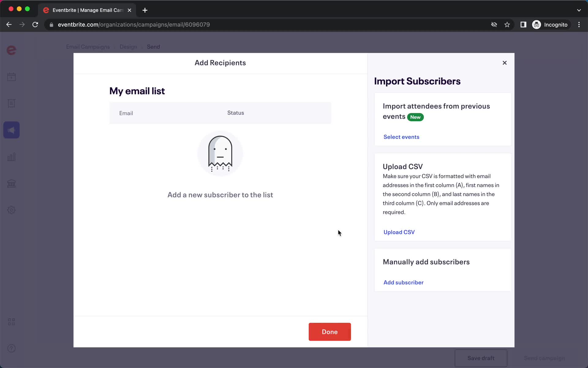Click the address bar URL
This screenshot has width=588, height=368.
[134, 25]
